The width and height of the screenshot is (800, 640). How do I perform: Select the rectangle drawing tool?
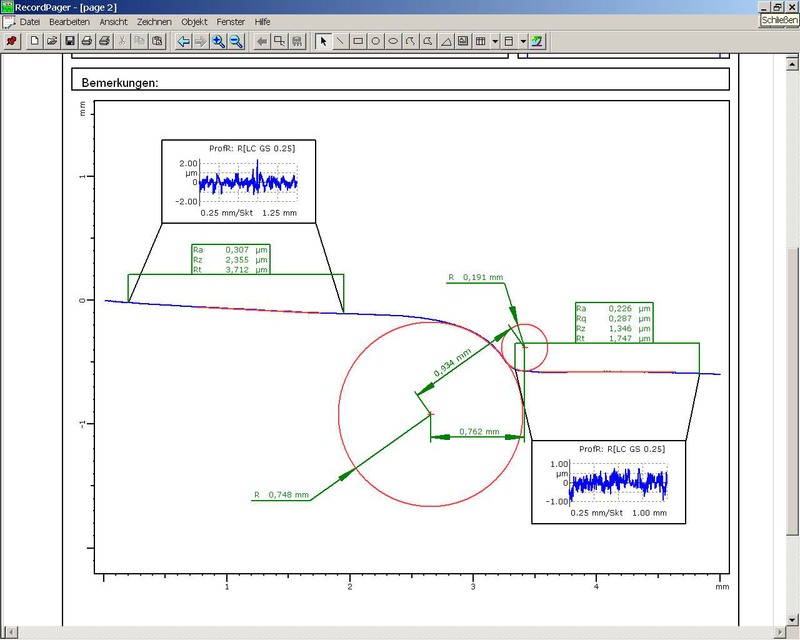358,41
